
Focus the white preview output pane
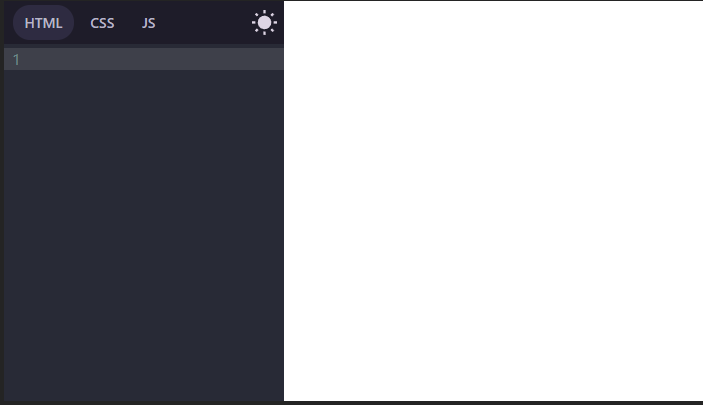pyautogui.click(x=493, y=201)
